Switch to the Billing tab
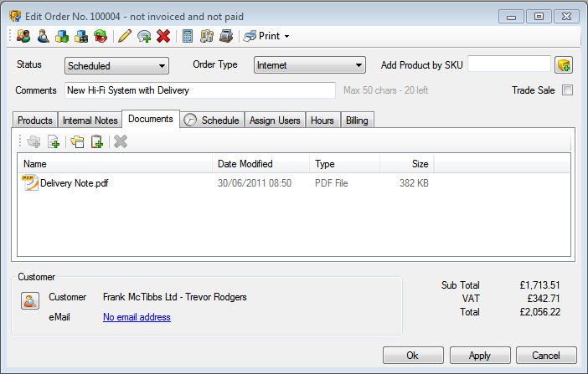Viewport: 588px width, 374px height. [358, 120]
